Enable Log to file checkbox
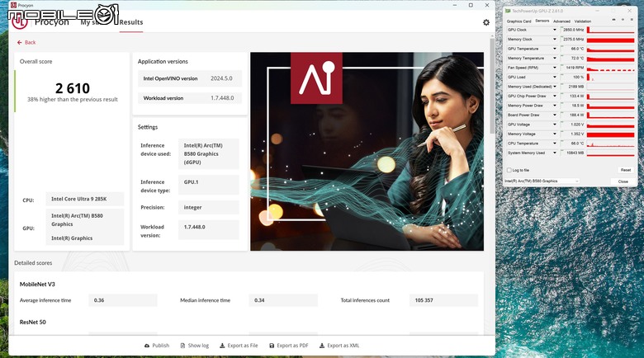The width and height of the screenshot is (644, 358). (509, 170)
